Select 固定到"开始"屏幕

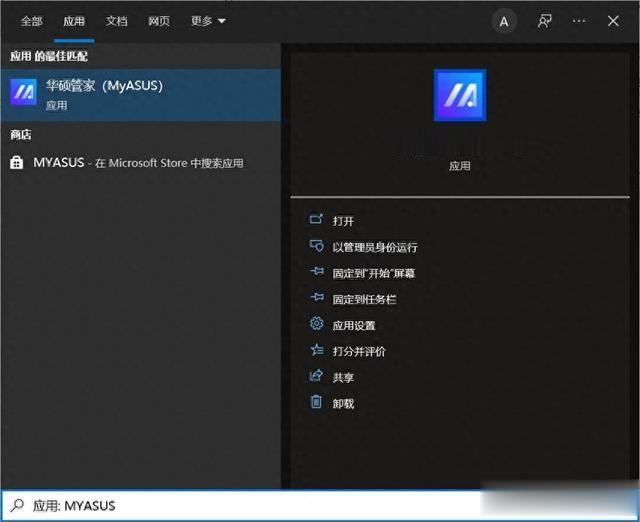click(373, 273)
